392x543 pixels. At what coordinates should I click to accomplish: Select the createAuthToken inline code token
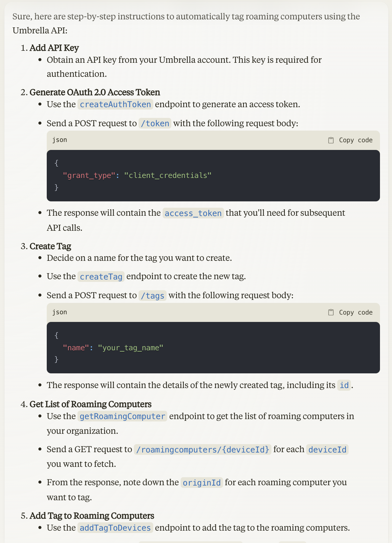coord(115,105)
